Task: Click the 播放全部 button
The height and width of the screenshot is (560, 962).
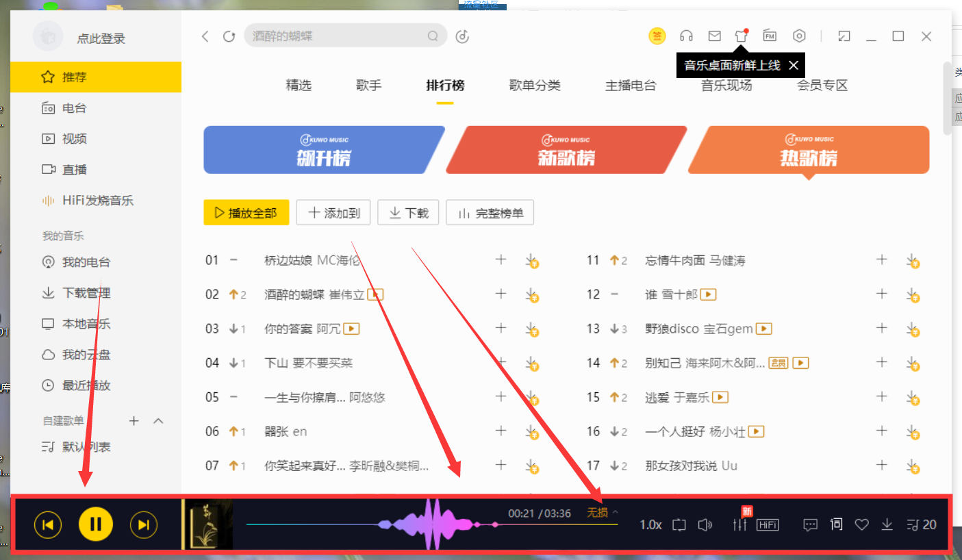Action: click(x=246, y=213)
